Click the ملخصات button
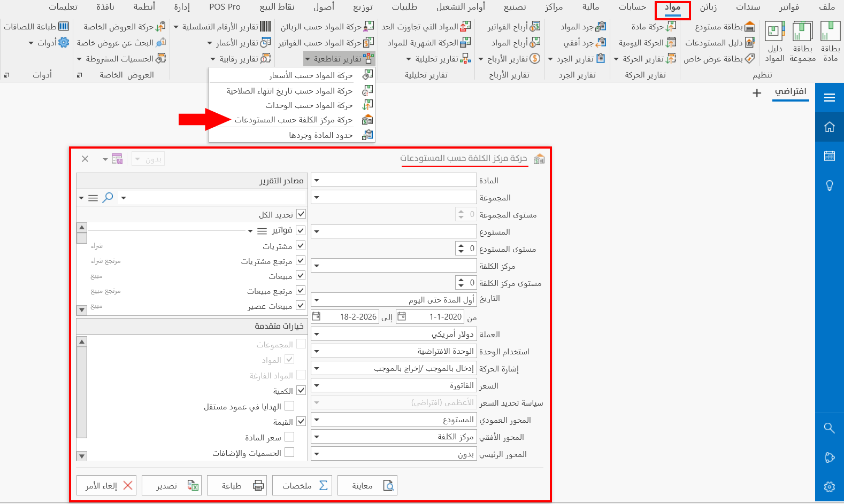This screenshot has height=504, width=844. pos(302,485)
